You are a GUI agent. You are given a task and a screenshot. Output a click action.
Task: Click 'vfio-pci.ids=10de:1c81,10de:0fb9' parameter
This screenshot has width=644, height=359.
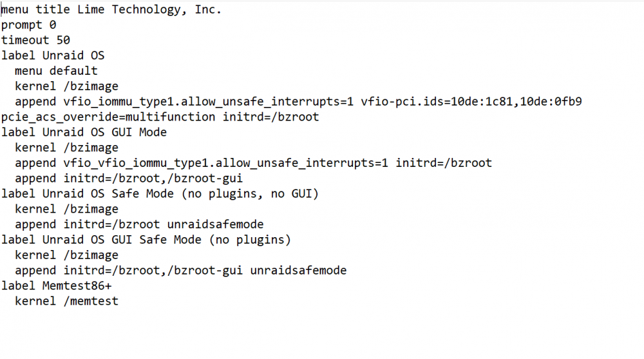471,102
